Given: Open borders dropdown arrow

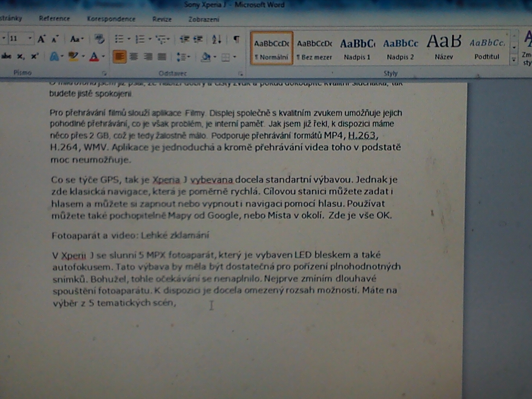Looking at the screenshot, I should coord(234,57).
